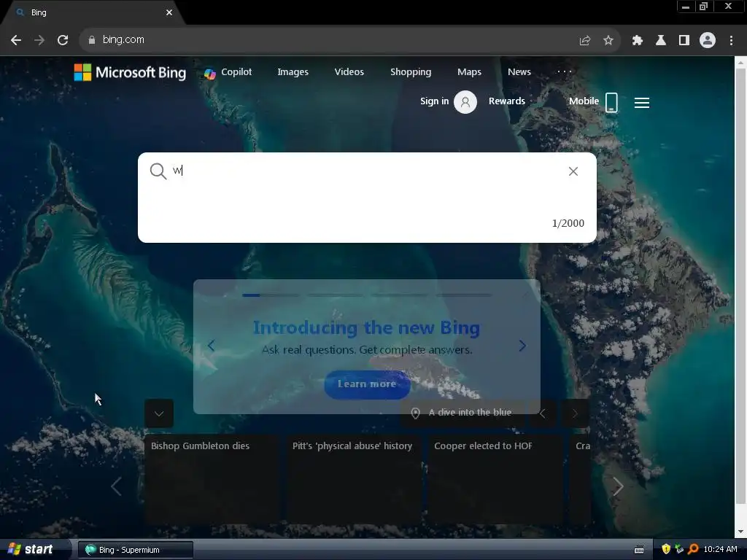Screen dimensions: 747x560
Task: Toggle the browser side panel icon
Action: click(684, 41)
